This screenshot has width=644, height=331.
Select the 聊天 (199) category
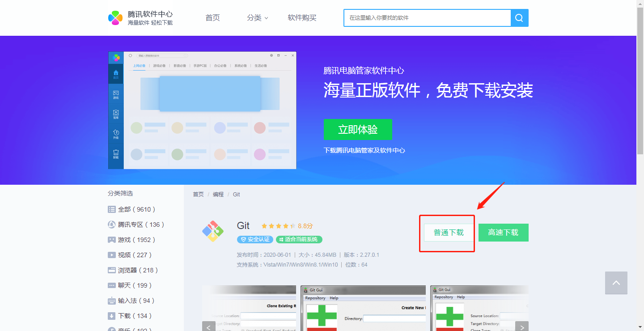[130, 285]
